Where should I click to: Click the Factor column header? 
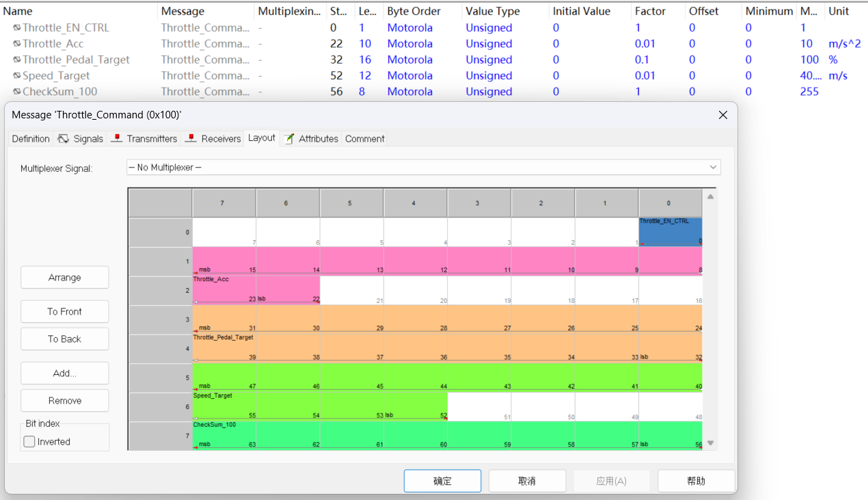658,11
